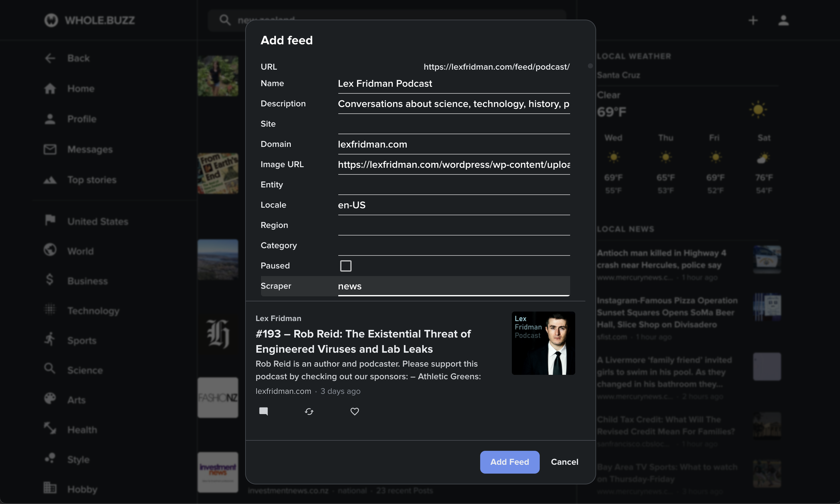Image resolution: width=840 pixels, height=504 pixels.
Task: Click the Locale field showing en-US
Action: coord(454,205)
